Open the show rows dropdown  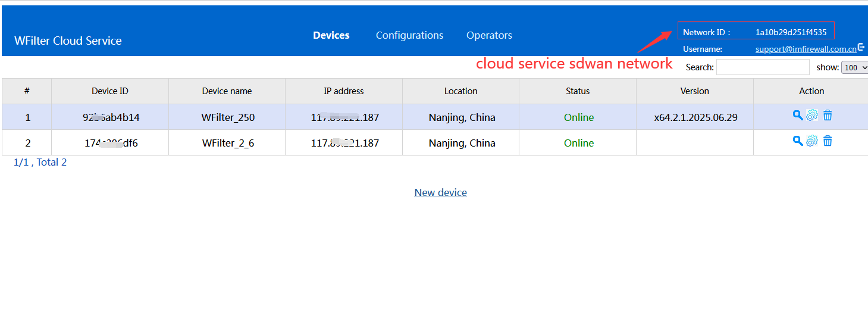tap(854, 67)
